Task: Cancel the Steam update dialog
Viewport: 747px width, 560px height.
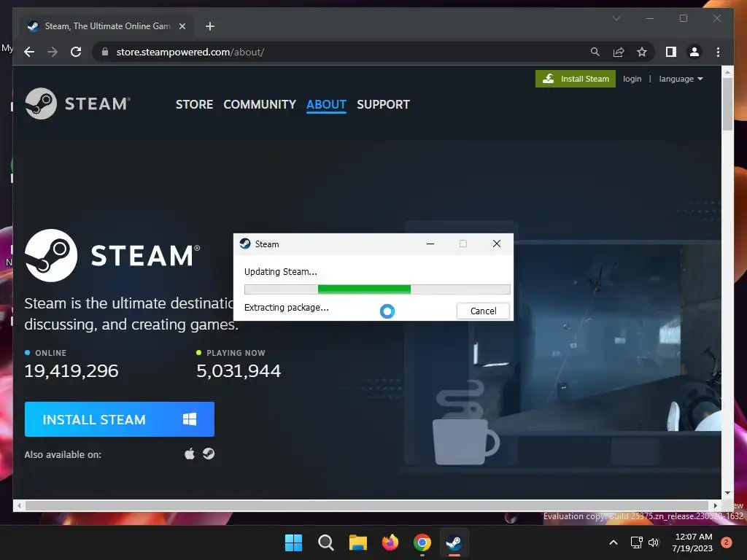Action: pos(483,311)
